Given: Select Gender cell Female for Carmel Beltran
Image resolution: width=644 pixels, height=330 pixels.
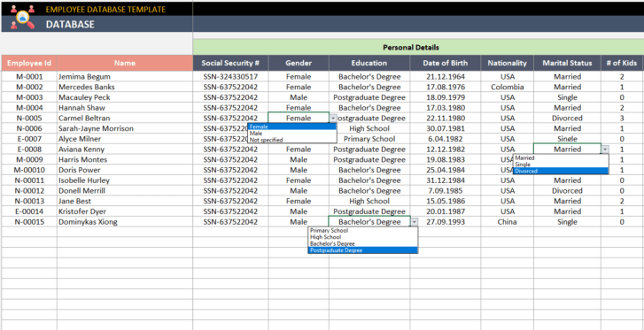Looking at the screenshot, I should [x=299, y=119].
